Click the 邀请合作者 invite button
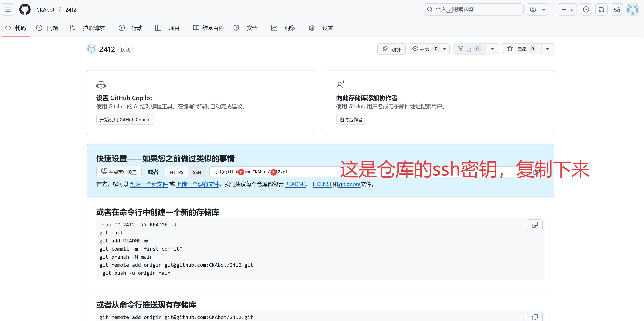This screenshot has height=321, width=644. tap(351, 120)
